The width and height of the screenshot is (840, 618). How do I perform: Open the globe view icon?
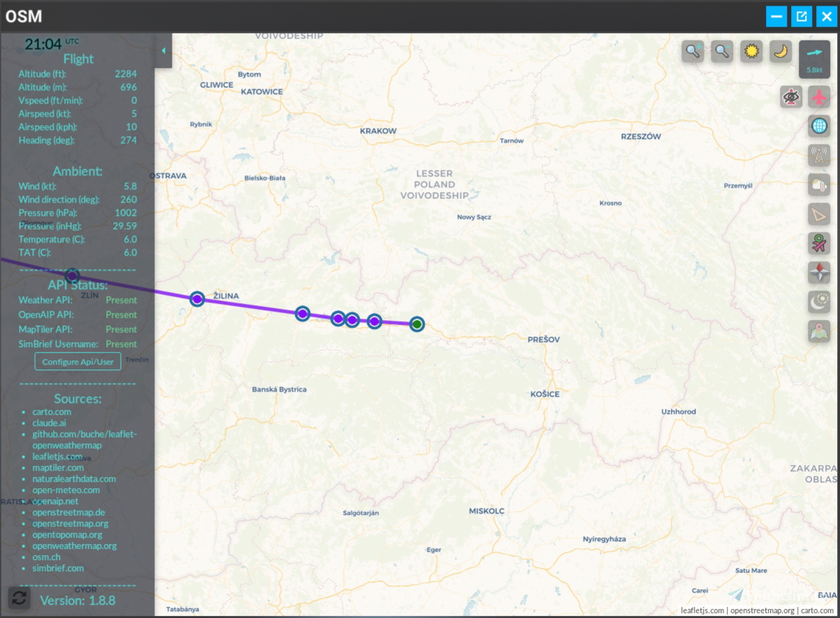pyautogui.click(x=818, y=126)
